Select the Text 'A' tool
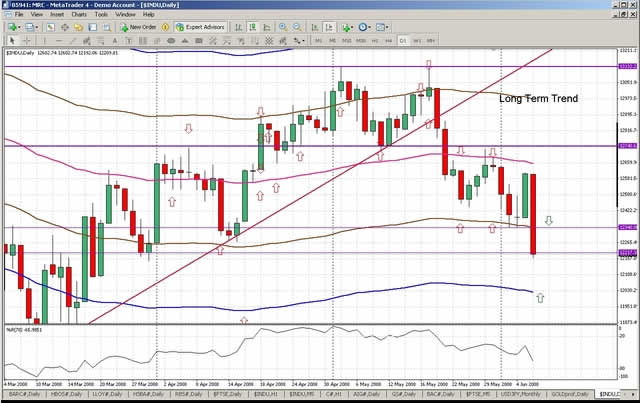640x403 pixels. (x=115, y=40)
